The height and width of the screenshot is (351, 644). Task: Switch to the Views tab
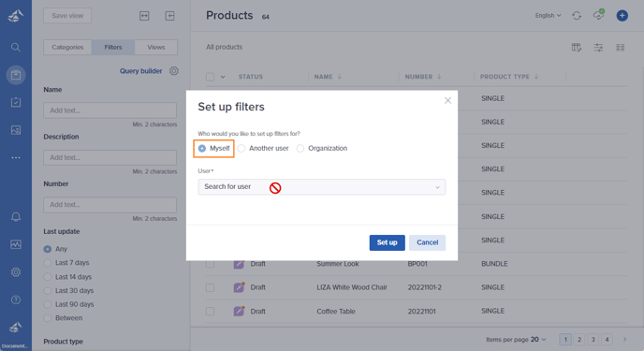[x=156, y=47]
